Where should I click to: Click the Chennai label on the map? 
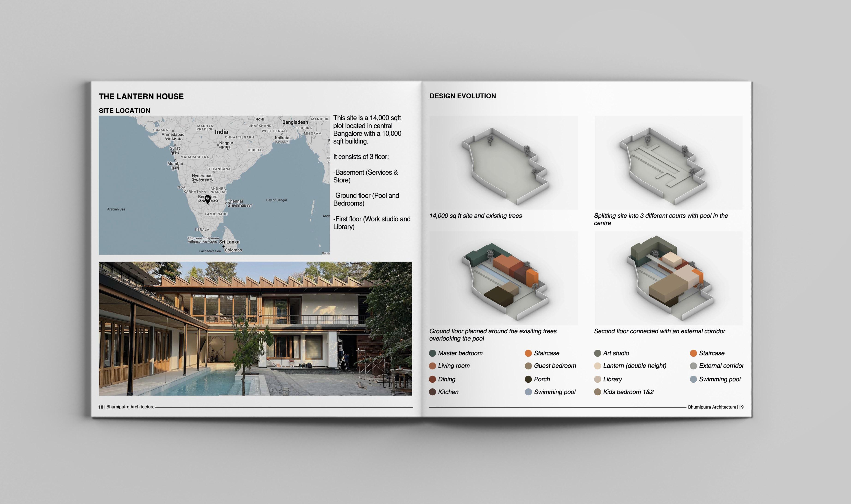(x=235, y=201)
